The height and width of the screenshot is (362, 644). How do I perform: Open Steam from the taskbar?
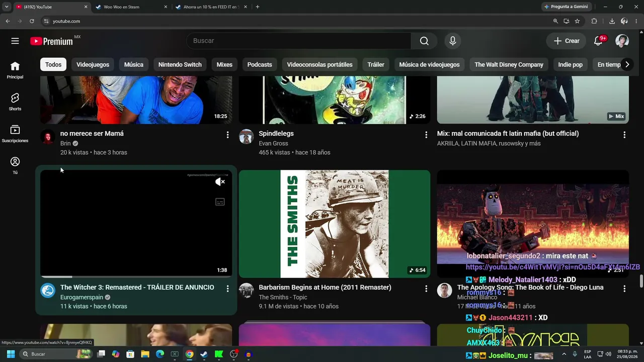pyautogui.click(x=204, y=354)
